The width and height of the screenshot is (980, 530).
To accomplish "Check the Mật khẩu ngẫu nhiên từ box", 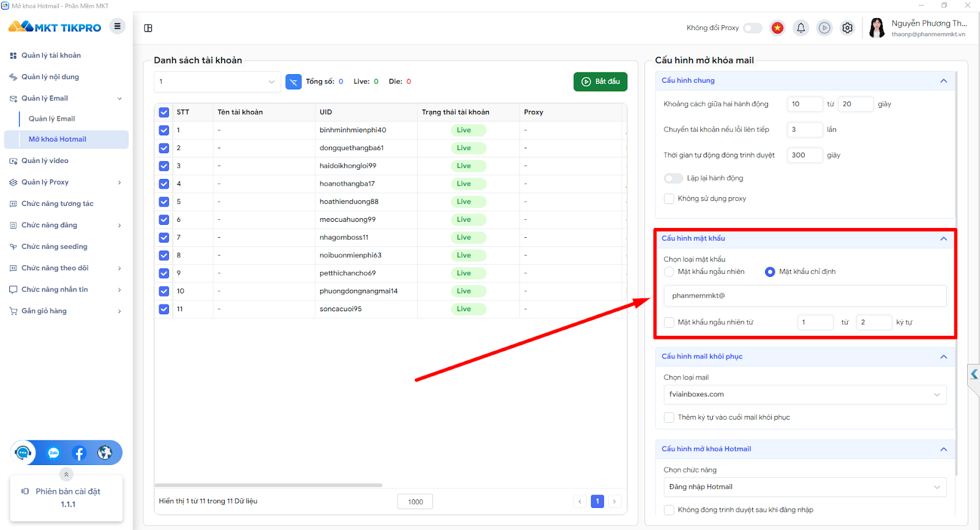I will click(669, 322).
